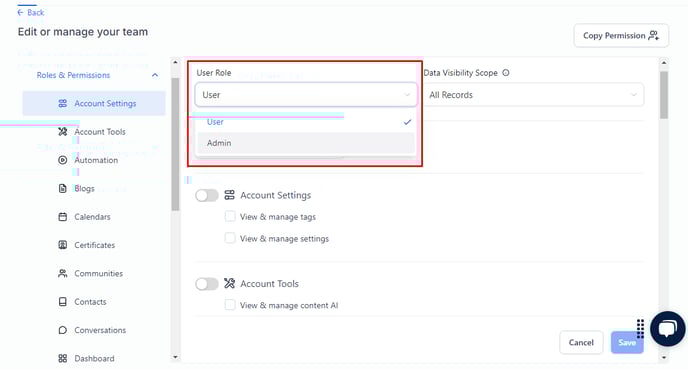The height and width of the screenshot is (369, 688).
Task: Click the Account Tools sidebar icon
Action: click(x=63, y=132)
